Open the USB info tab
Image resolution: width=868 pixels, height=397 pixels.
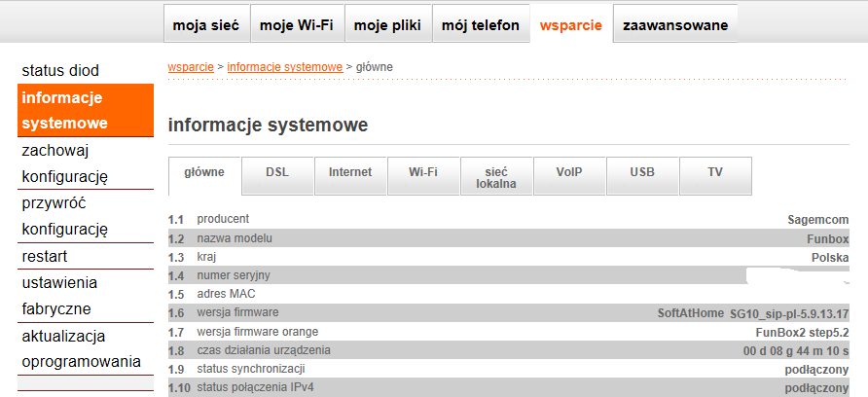tap(642, 172)
